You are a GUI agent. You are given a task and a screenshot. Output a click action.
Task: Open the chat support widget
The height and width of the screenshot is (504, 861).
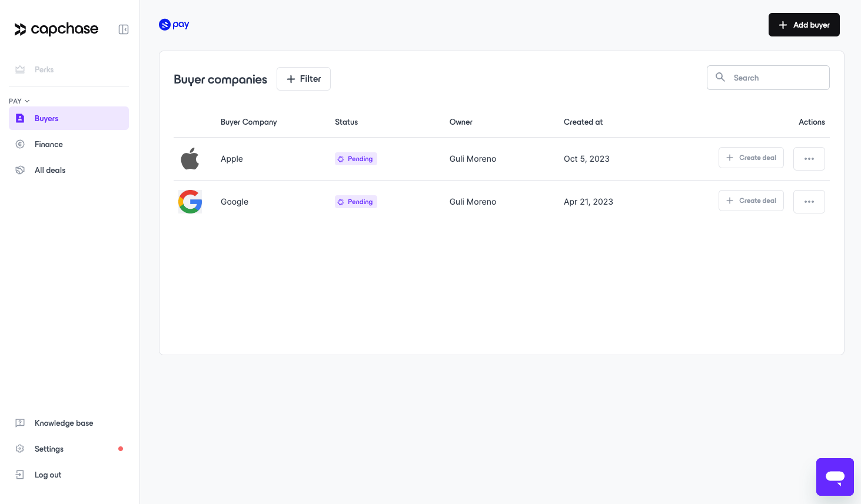(x=835, y=477)
